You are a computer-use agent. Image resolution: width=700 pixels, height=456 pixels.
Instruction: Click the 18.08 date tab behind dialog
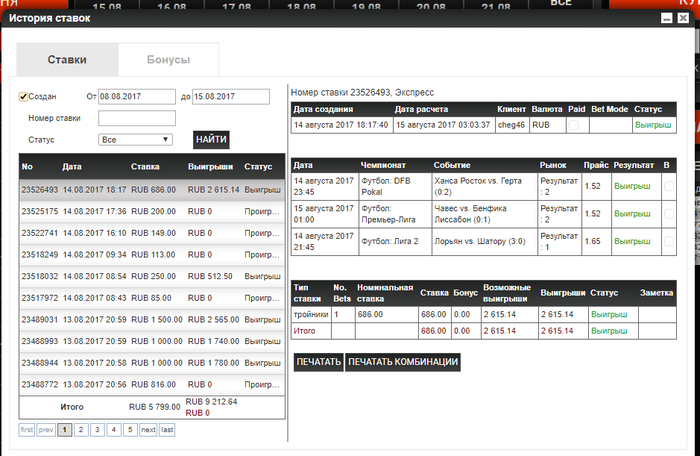(301, 6)
